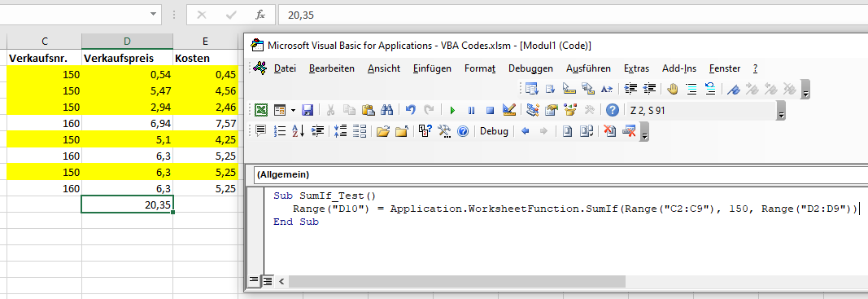Viewport: 868px width, 299px height.
Task: Switch to Procedure View button
Action: point(255,281)
